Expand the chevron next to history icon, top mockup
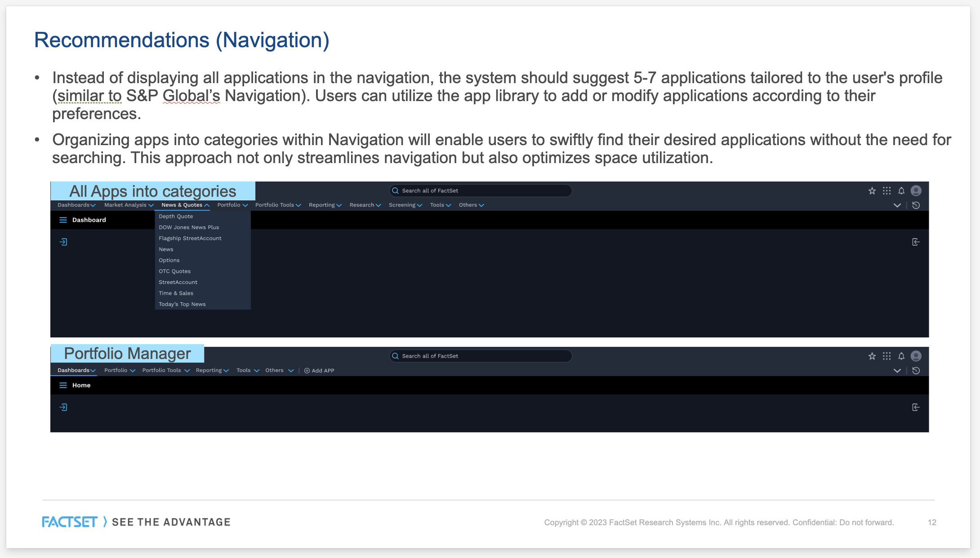Image resolution: width=980 pixels, height=558 pixels. click(x=897, y=205)
